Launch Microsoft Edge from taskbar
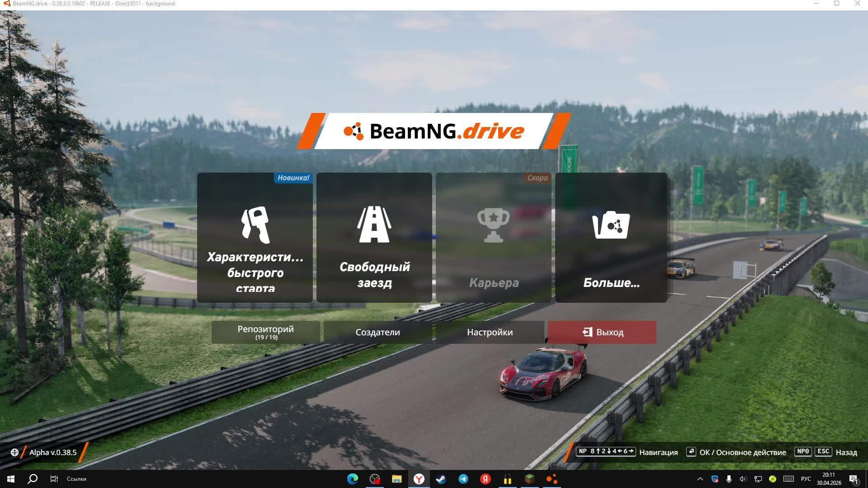Image resolution: width=868 pixels, height=488 pixels. [353, 479]
